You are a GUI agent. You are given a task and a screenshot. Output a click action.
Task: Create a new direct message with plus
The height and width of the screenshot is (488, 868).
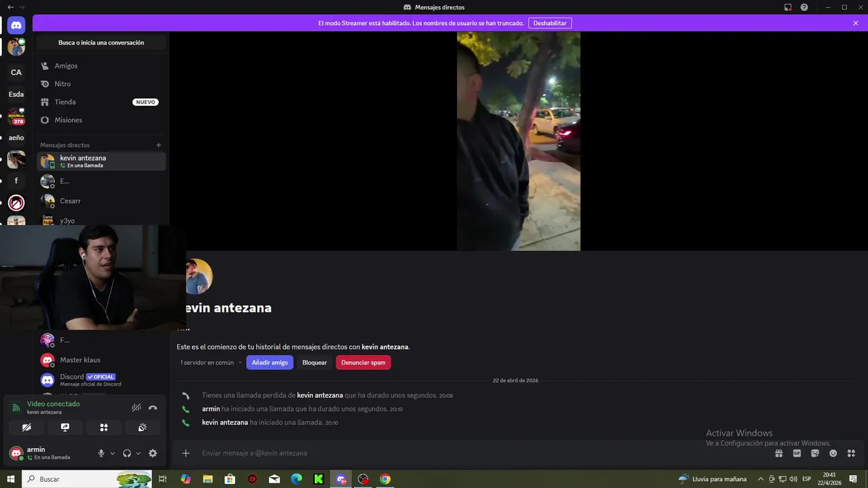pyautogui.click(x=159, y=145)
